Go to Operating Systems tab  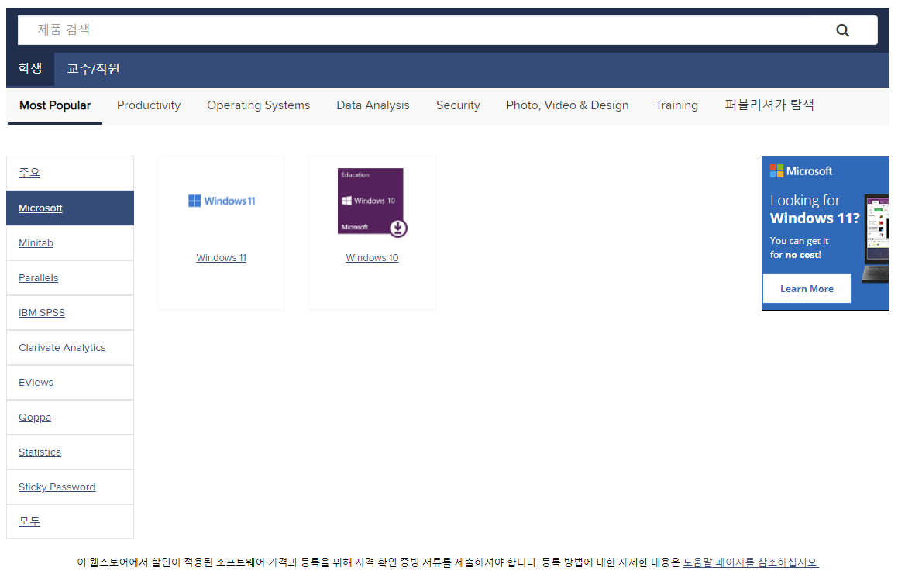(258, 105)
